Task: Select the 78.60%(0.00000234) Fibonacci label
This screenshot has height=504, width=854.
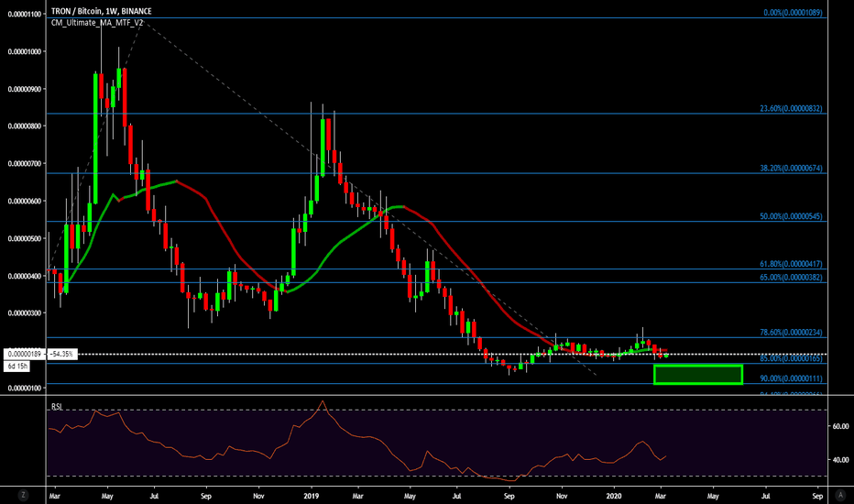Action: point(792,333)
